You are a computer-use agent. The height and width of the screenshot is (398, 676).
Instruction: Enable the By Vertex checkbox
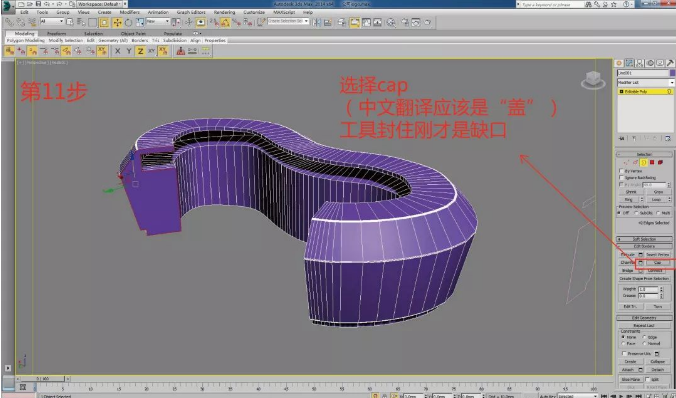click(x=622, y=171)
